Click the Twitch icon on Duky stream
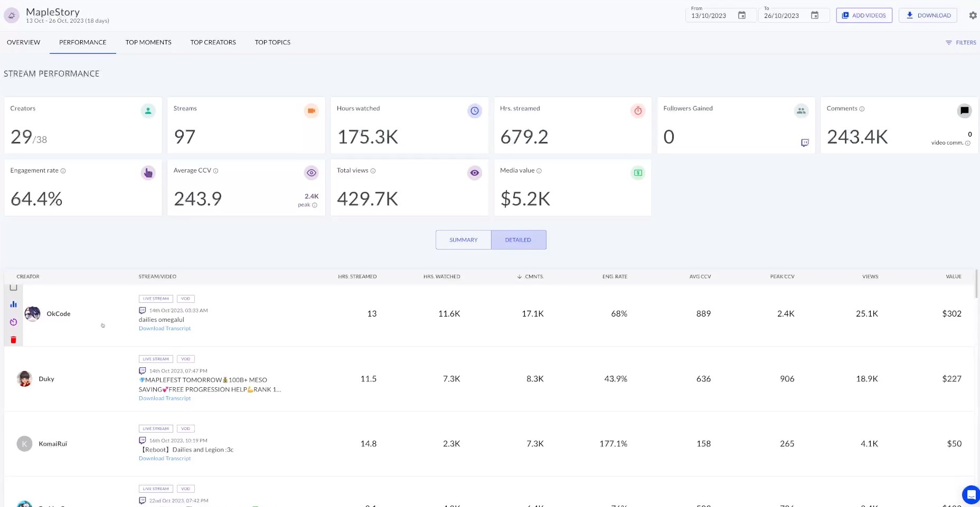 143,371
